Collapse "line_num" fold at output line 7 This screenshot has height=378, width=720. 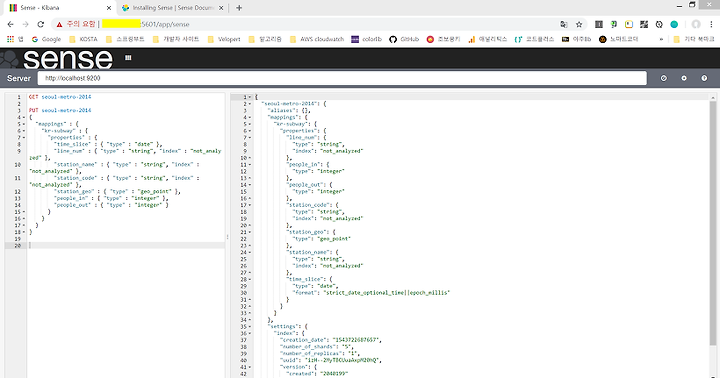pos(250,137)
